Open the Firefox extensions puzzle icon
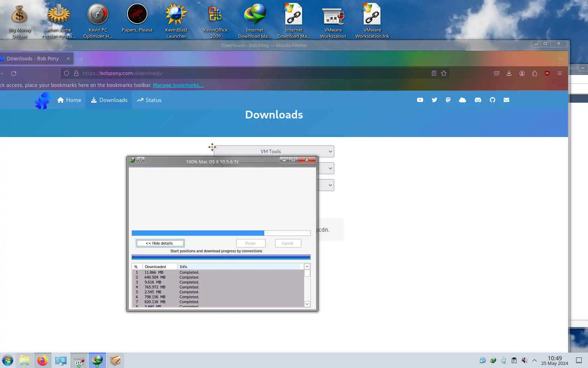Viewport: 588px width, 368px height. point(534,73)
